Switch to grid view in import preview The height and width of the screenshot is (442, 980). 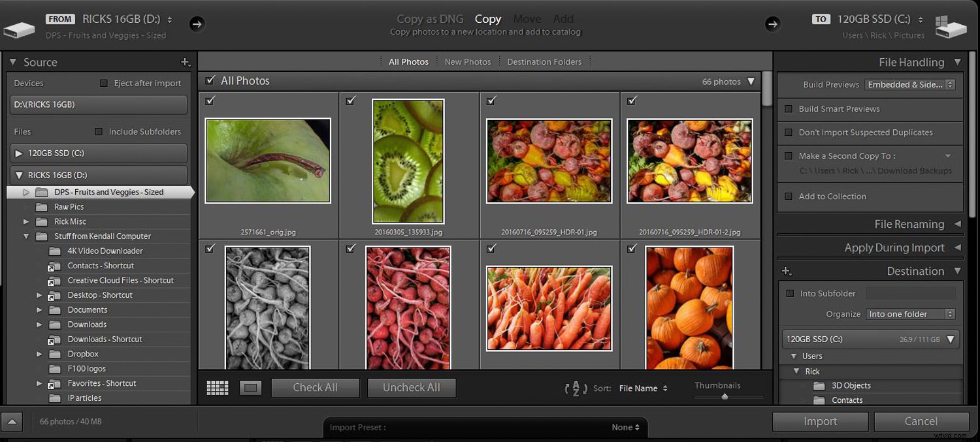tap(217, 387)
